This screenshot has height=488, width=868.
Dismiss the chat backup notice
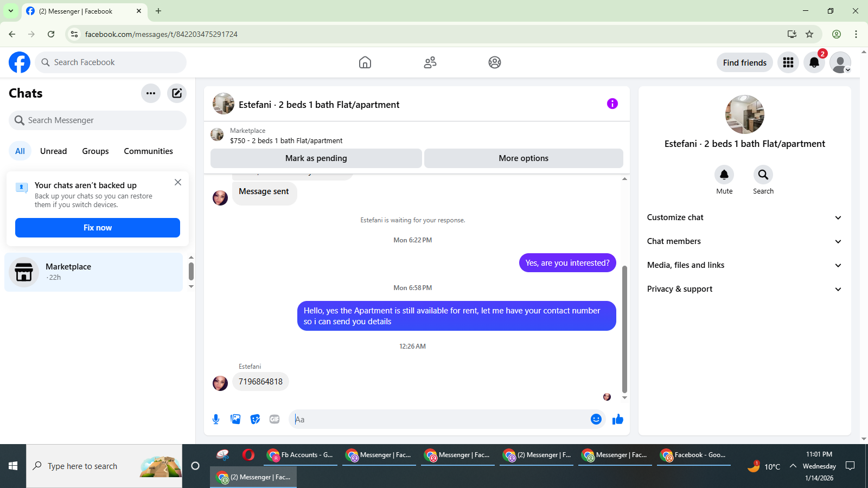pos(178,182)
